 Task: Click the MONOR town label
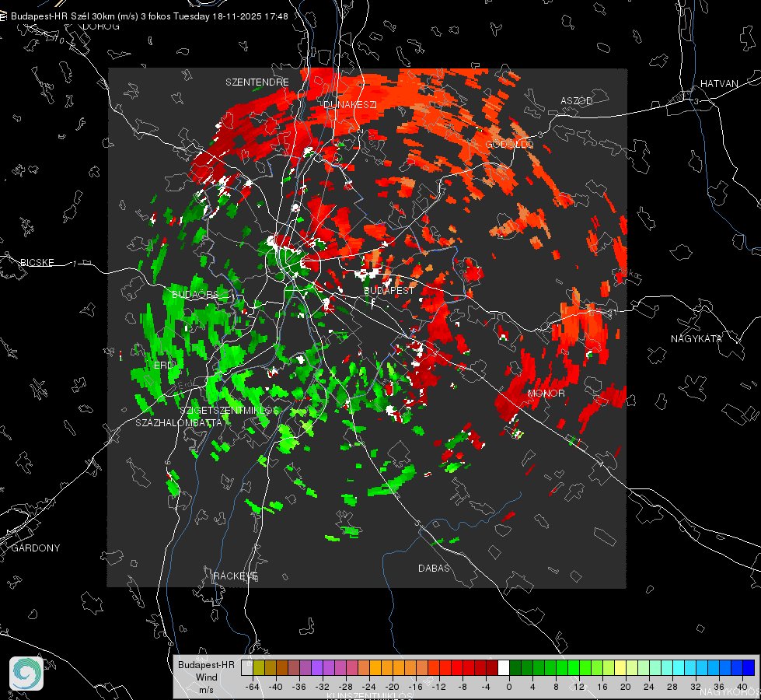point(546,393)
